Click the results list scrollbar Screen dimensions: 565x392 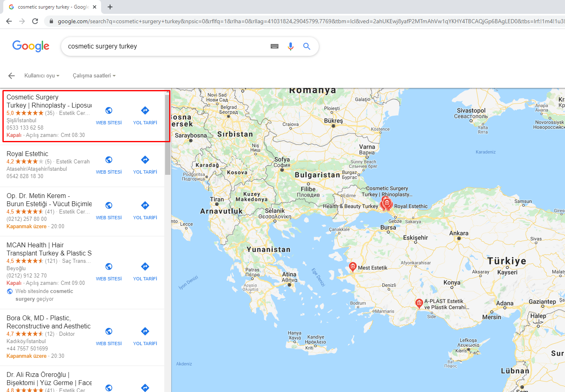click(168, 134)
